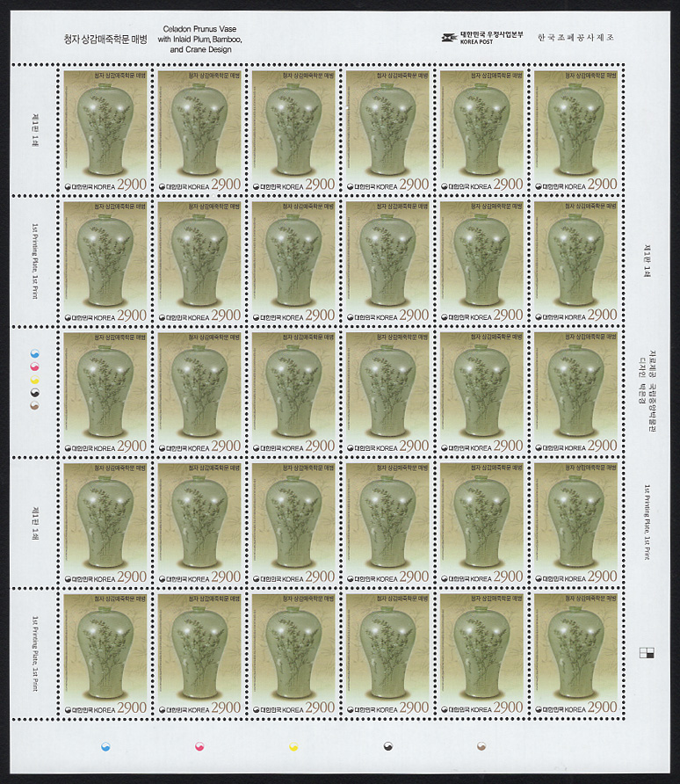Click 'and Crane Design' header line
680x784 pixels.
pos(200,49)
